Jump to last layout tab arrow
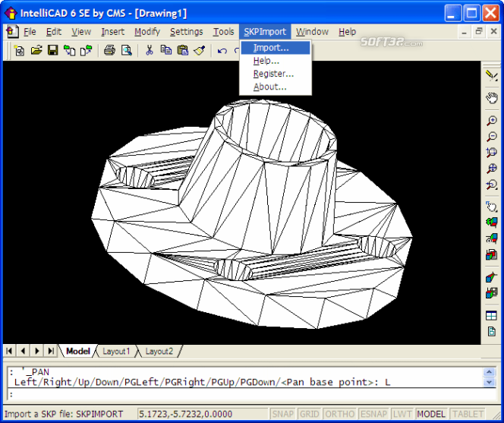The image size is (504, 423). pyautogui.click(x=51, y=351)
